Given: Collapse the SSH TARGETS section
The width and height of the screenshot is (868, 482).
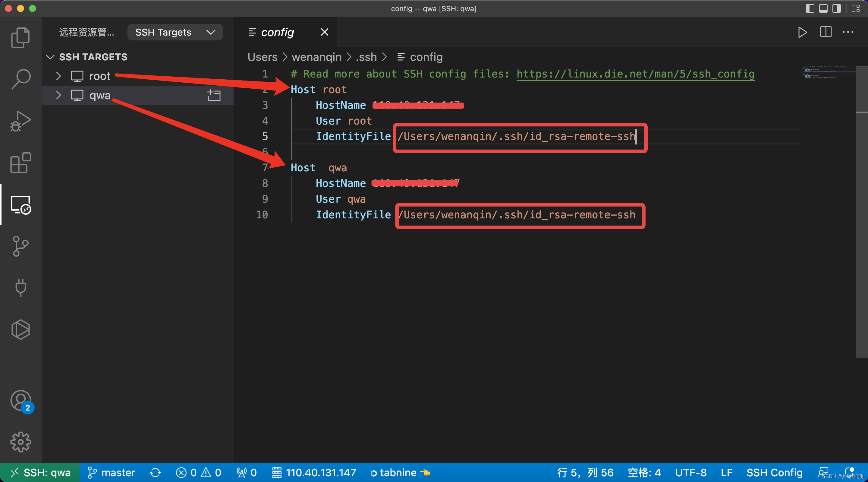Looking at the screenshot, I should [x=50, y=57].
